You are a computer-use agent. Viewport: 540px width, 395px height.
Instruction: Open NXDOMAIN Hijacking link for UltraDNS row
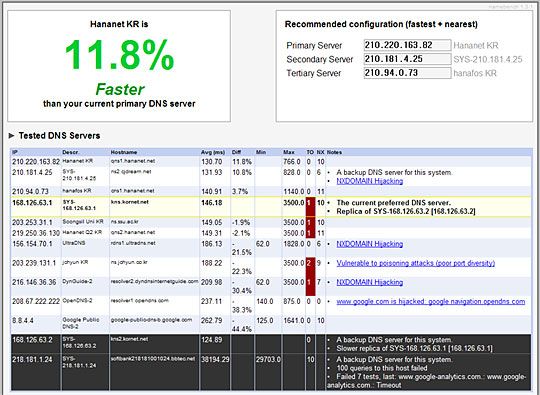(370, 244)
